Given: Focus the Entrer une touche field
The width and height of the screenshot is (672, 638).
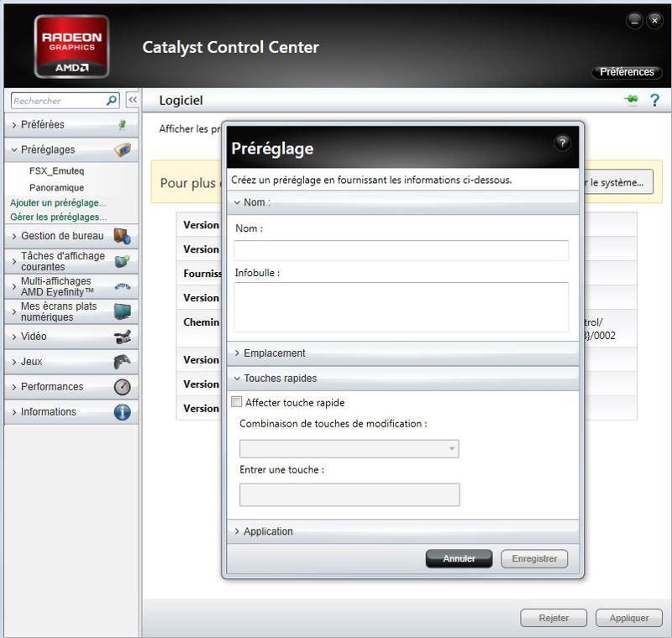Looking at the screenshot, I should pos(349,494).
